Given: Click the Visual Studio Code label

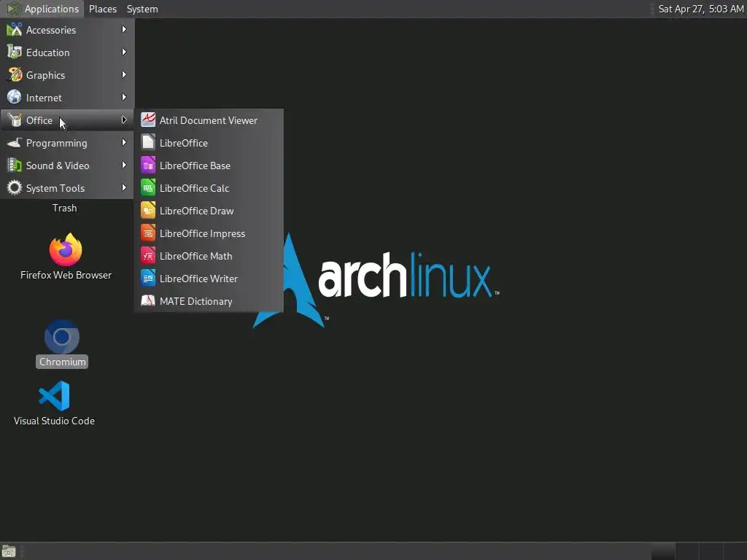Looking at the screenshot, I should 54,421.
